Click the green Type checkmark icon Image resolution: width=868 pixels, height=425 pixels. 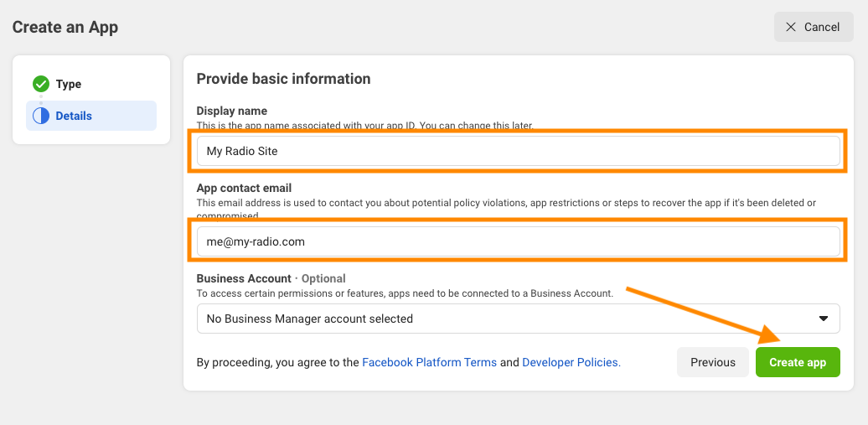pos(41,84)
